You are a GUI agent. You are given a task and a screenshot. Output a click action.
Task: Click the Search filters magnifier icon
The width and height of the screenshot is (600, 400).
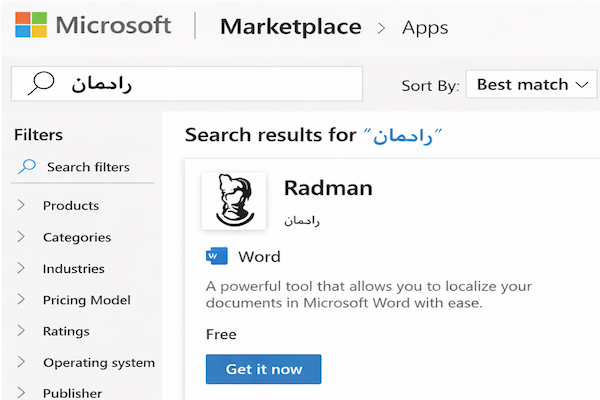[28, 167]
